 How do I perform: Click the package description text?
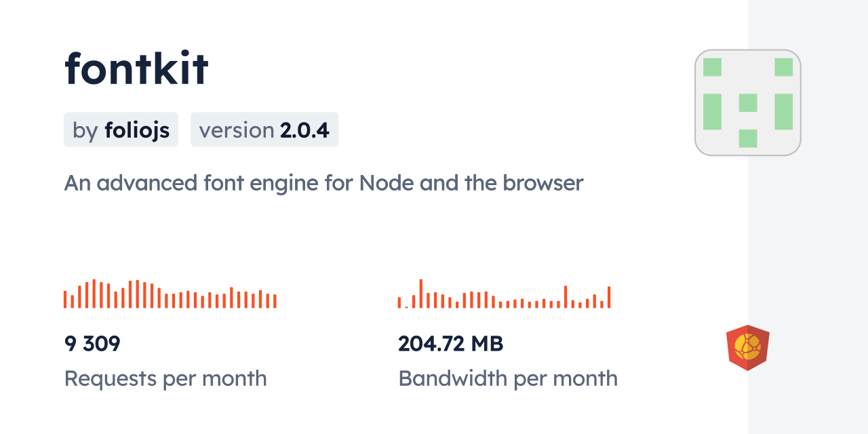click(323, 183)
